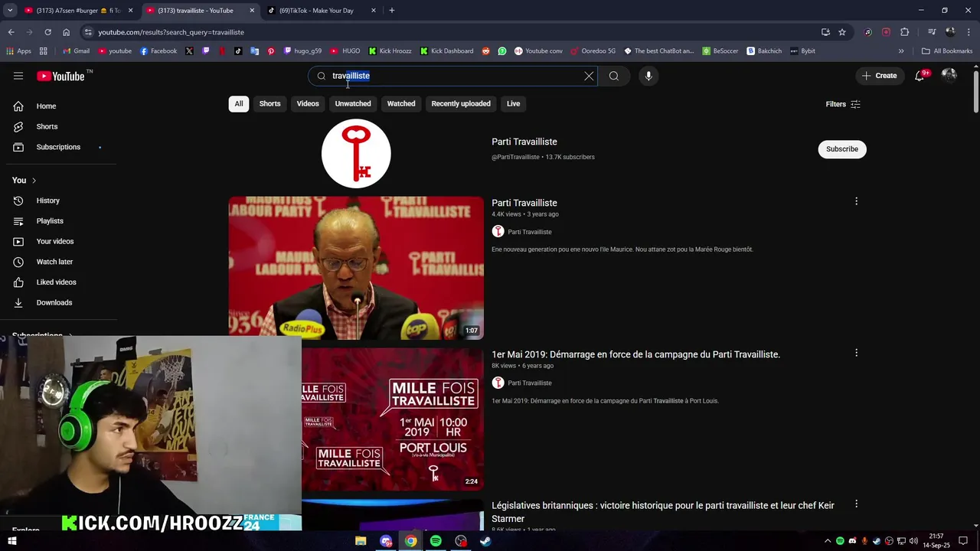The image size is (980, 551).
Task: Click the address bar URL
Action: 171,32
